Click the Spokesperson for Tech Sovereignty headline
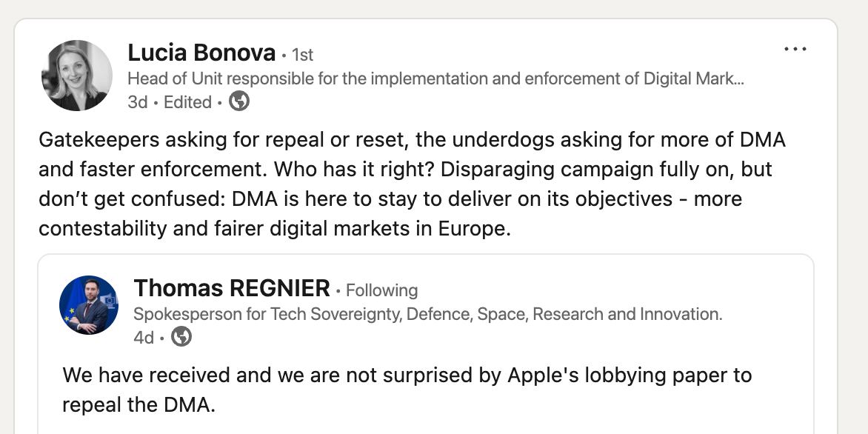 427,314
